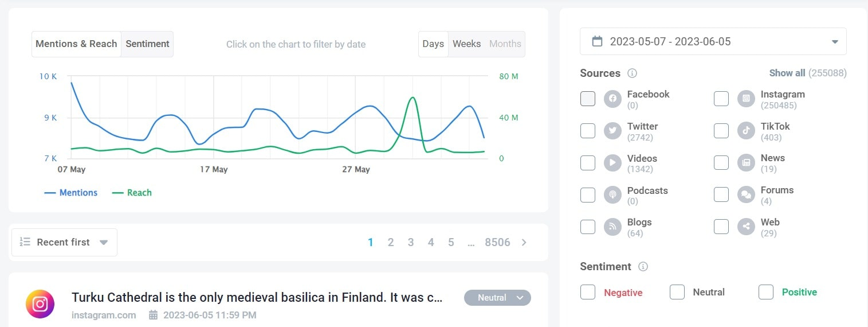The width and height of the screenshot is (868, 327).
Task: Open the Recent first sort dropdown
Action: point(64,242)
